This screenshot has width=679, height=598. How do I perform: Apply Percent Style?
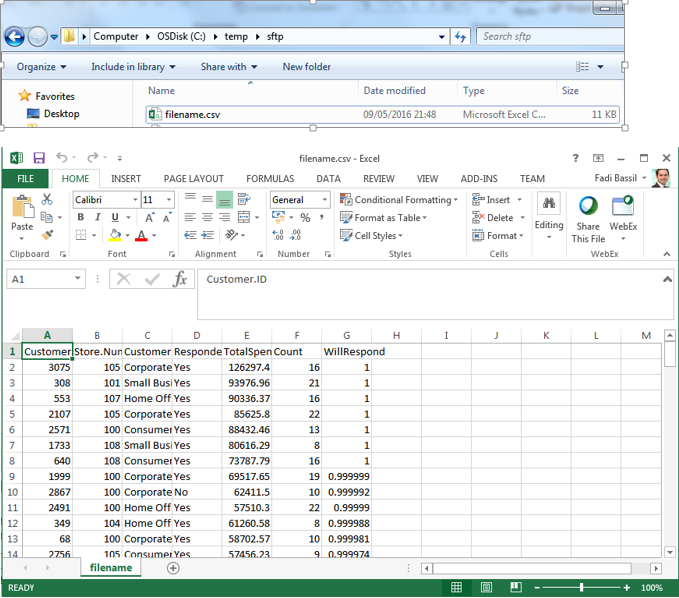[305, 217]
